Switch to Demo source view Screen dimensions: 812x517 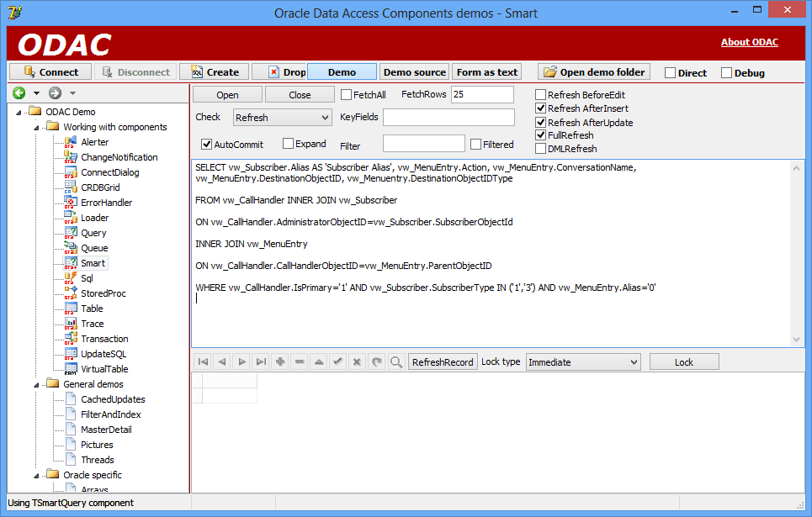click(x=414, y=72)
